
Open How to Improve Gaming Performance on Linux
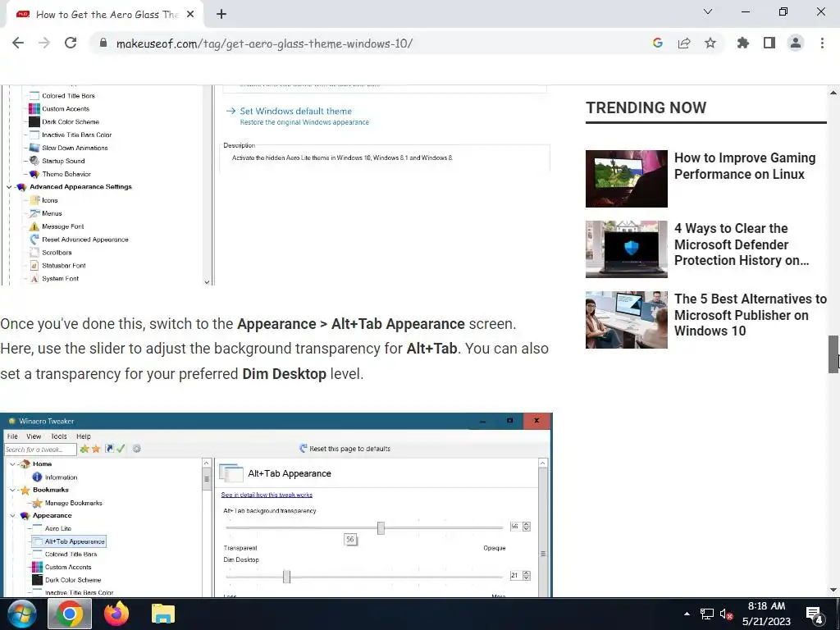coord(745,166)
